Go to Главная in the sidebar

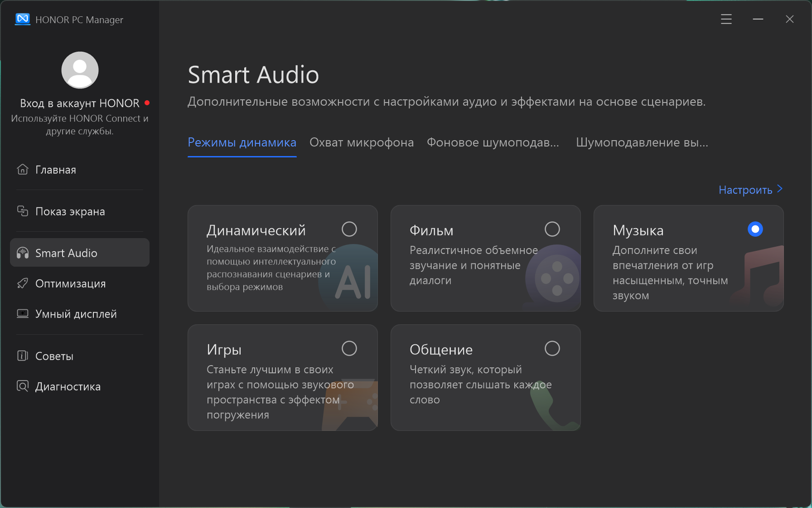pyautogui.click(x=80, y=169)
